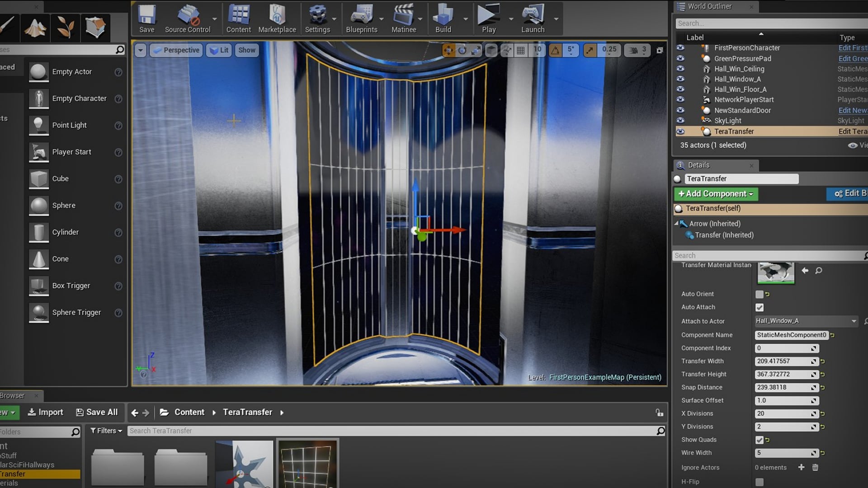Open the Blueprints toolbar icon
868x488 pixels.
pos(362,19)
